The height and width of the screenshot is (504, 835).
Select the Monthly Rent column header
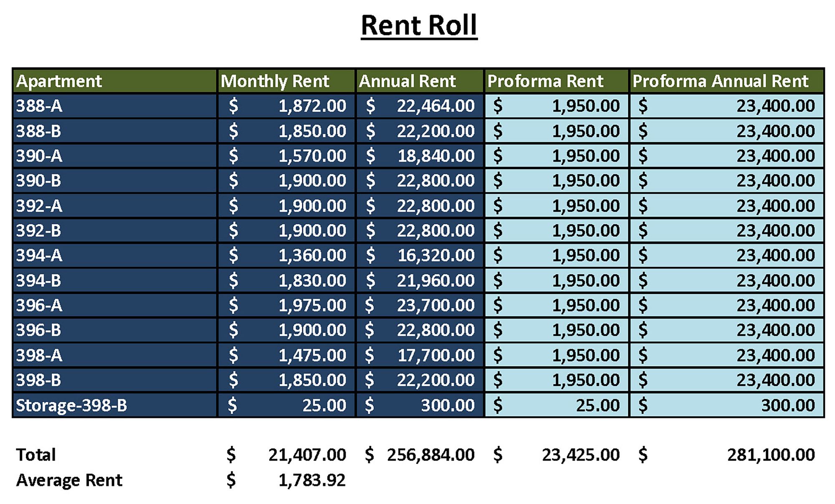tap(275, 81)
